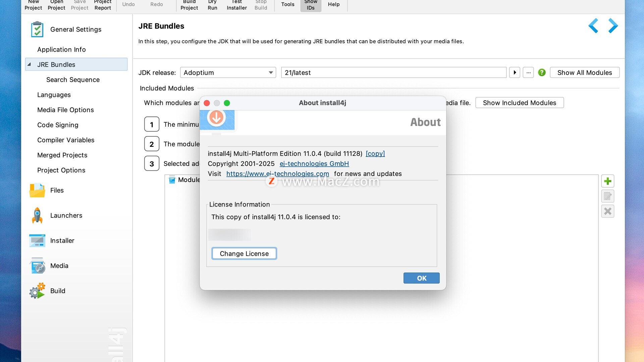Go to next step arrow

[x=613, y=26]
